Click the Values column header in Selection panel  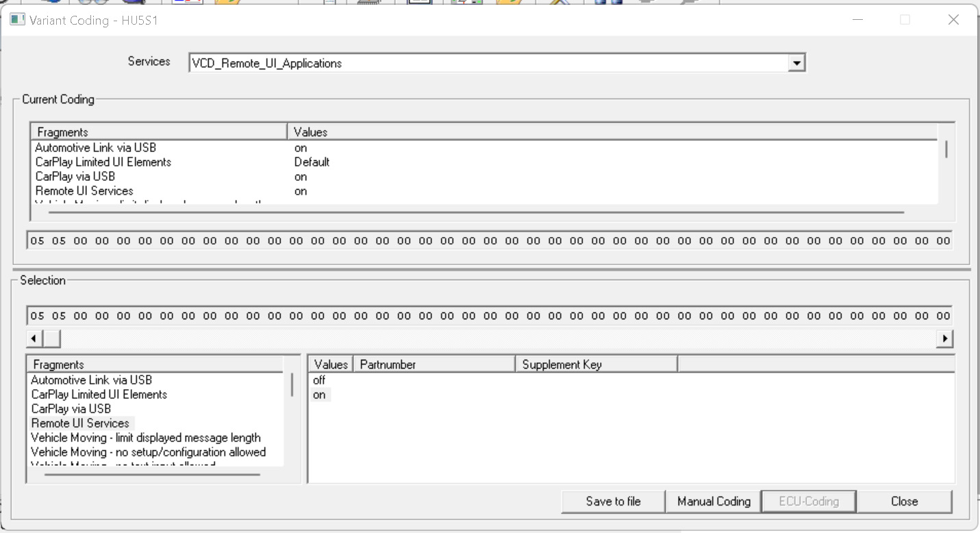(x=331, y=364)
